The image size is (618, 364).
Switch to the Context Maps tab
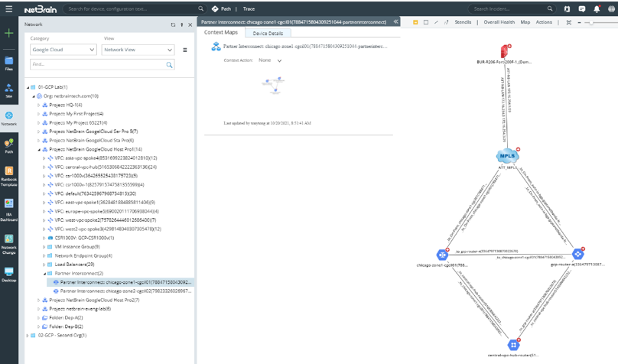tap(221, 32)
